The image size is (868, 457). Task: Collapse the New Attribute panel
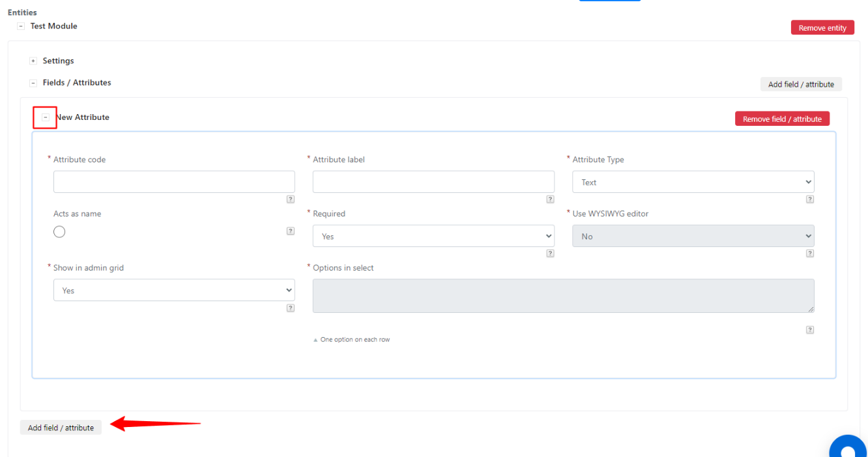click(x=46, y=117)
